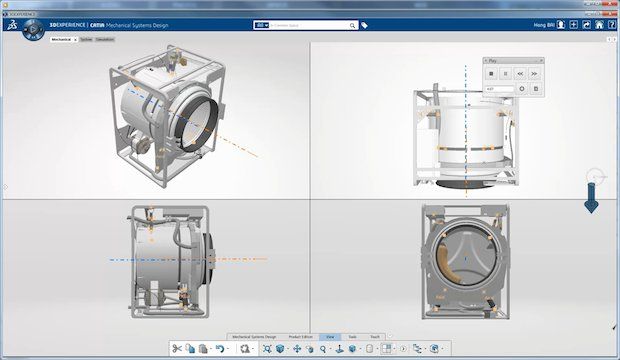The width and height of the screenshot is (620, 360).
Task: Click the search magnifier in search box
Action: tap(352, 25)
